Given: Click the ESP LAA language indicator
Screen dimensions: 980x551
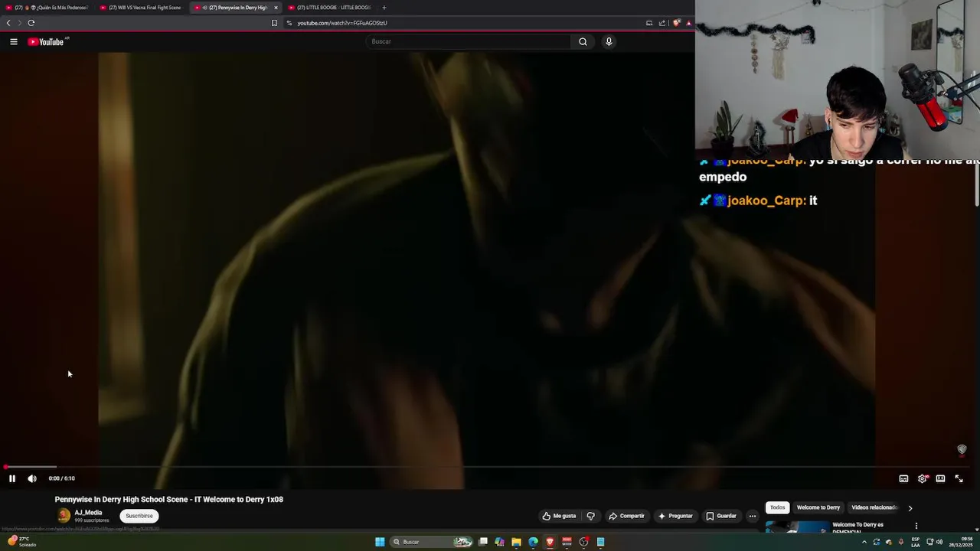Looking at the screenshot, I should (916, 542).
